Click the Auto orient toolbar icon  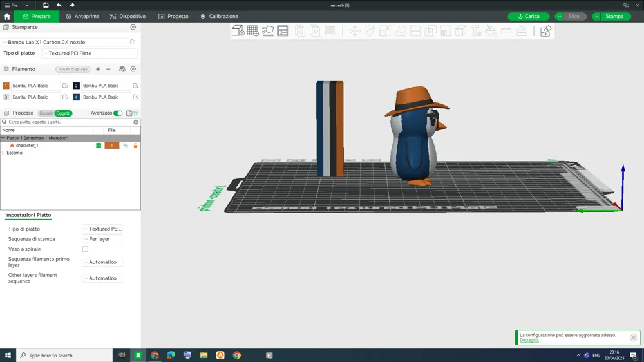(x=268, y=31)
